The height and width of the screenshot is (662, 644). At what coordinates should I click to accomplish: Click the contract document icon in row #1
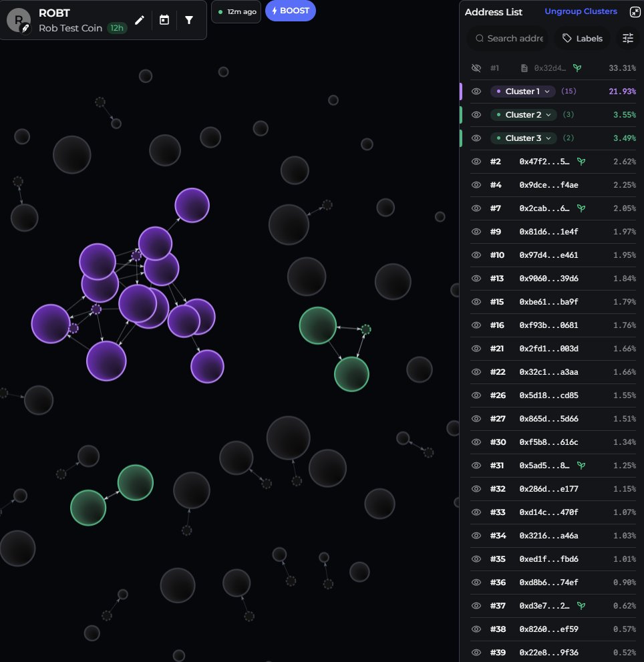pyautogui.click(x=524, y=68)
